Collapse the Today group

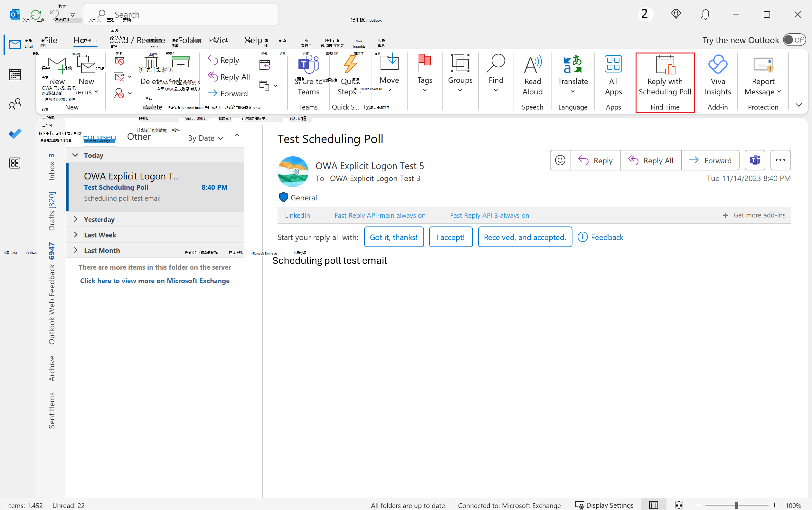(x=75, y=155)
